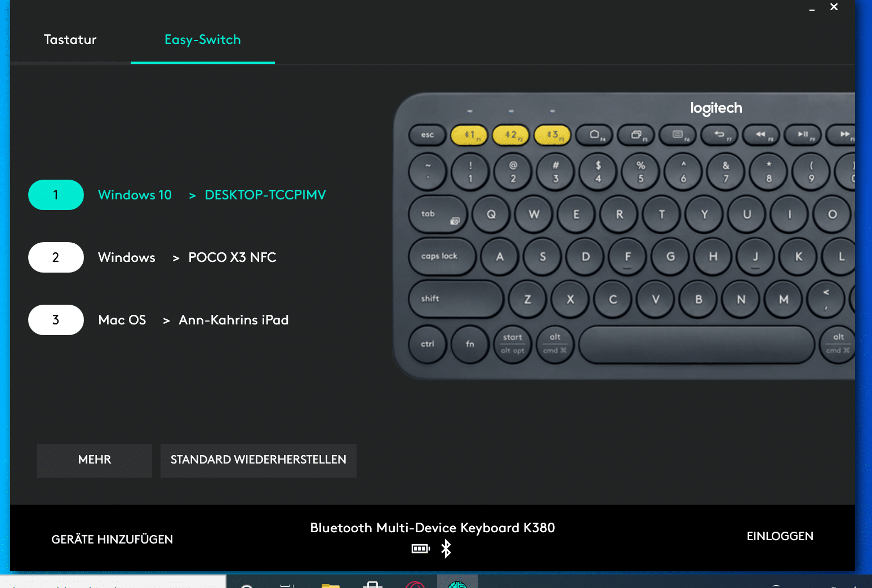The width and height of the screenshot is (872, 588).
Task: Click the yellow Easy-Switch key 2
Action: point(511,135)
